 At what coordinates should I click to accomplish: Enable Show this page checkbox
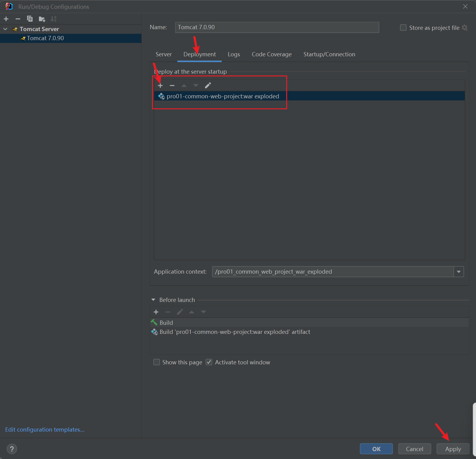point(157,362)
